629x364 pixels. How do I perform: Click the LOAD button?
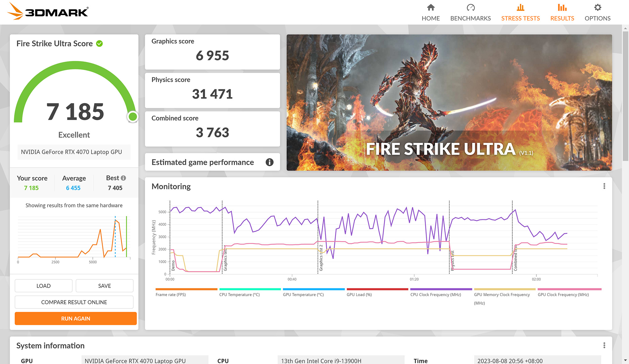[43, 286]
